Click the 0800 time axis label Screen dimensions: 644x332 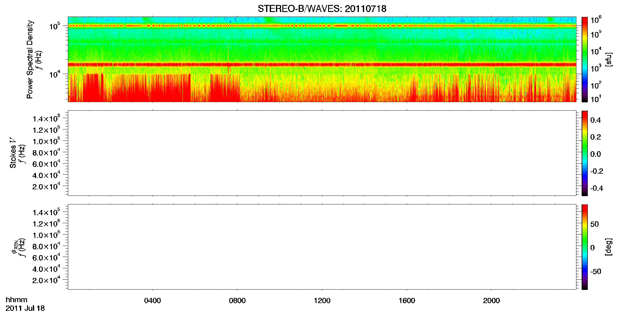point(237,301)
